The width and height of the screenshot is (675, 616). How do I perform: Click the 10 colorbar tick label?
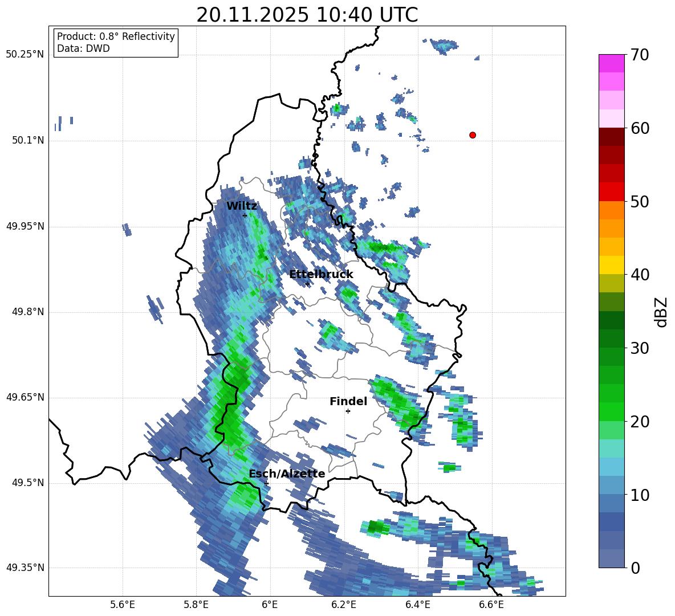click(x=639, y=495)
